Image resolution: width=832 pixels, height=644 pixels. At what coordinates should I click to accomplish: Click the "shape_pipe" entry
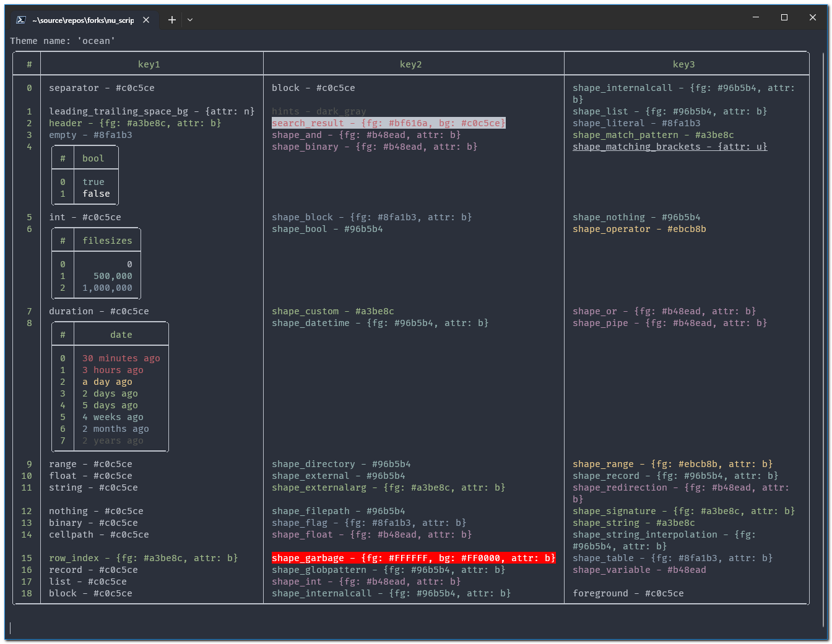[670, 323]
